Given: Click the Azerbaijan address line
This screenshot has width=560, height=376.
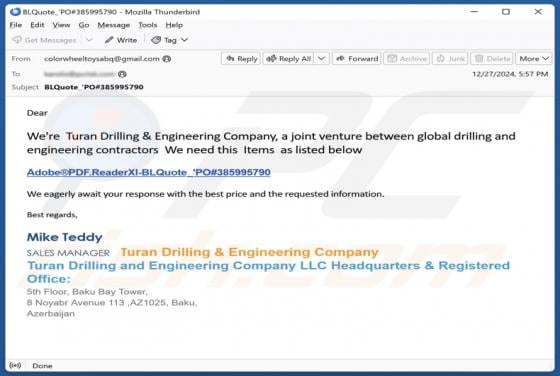Looking at the screenshot, I should coord(51,314).
